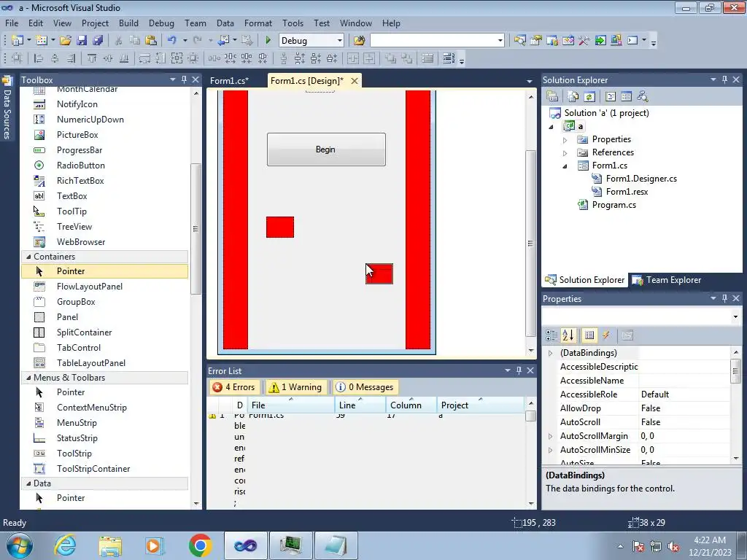Click the Start Page green arrow toolbar icon
Viewport: 747px width, 560px height.
(600, 41)
